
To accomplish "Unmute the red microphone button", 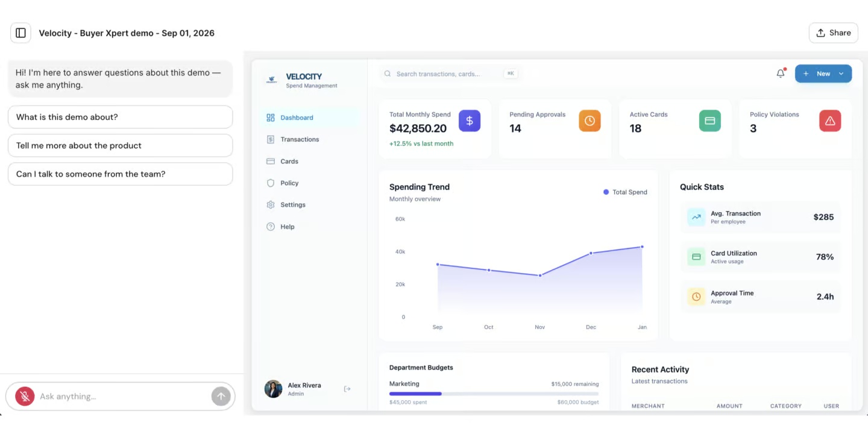I will tap(25, 396).
